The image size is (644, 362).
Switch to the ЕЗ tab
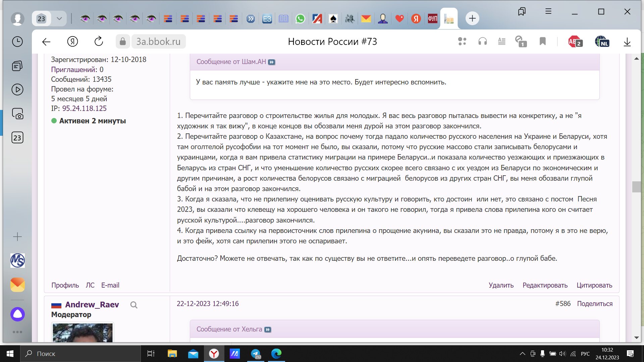click(267, 19)
